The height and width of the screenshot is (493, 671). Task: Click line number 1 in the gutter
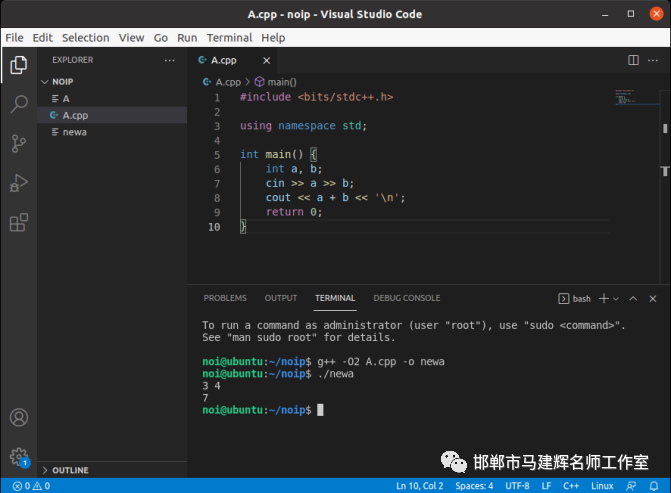pos(217,98)
